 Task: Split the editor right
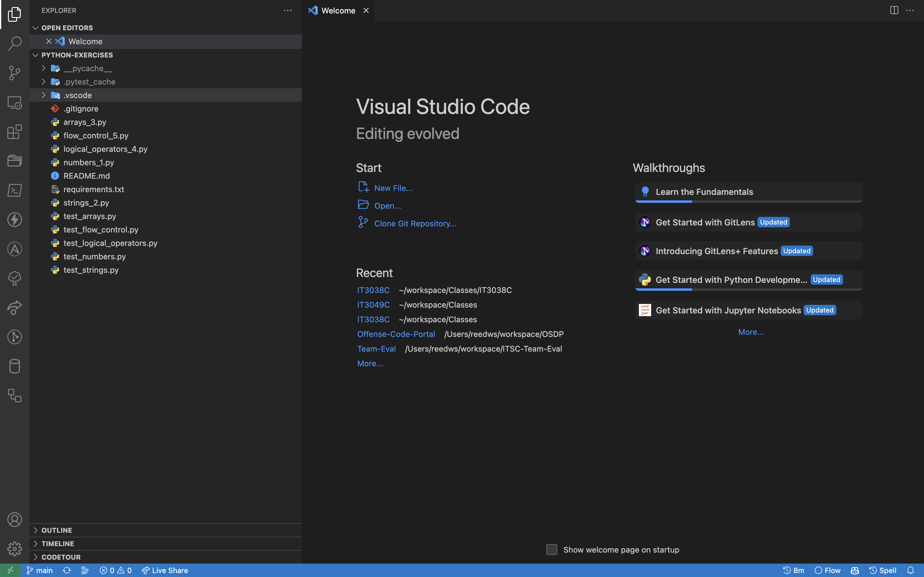pos(894,10)
